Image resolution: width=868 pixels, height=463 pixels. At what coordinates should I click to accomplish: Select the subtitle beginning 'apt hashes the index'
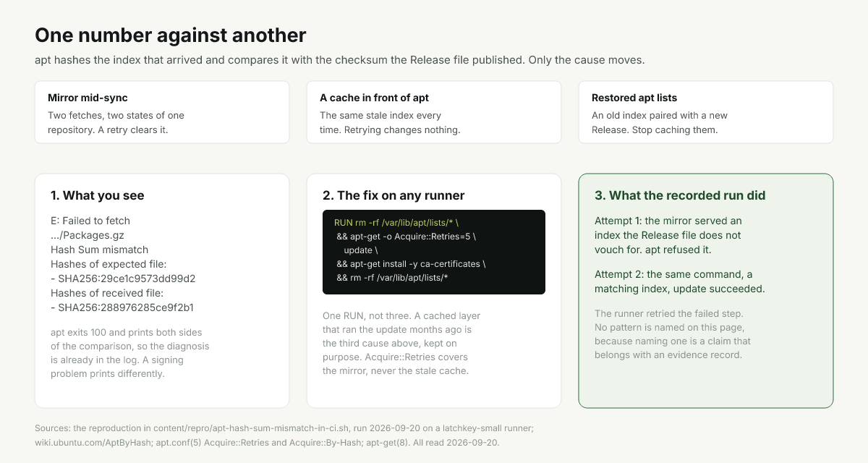click(x=340, y=59)
